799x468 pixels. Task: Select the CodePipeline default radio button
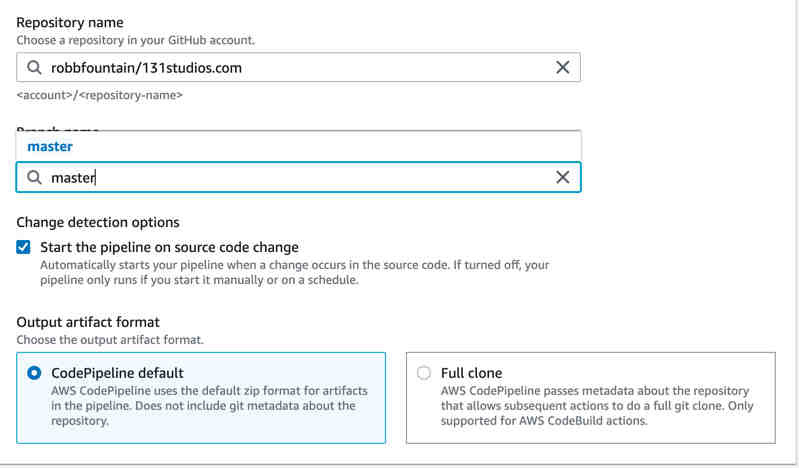34,373
